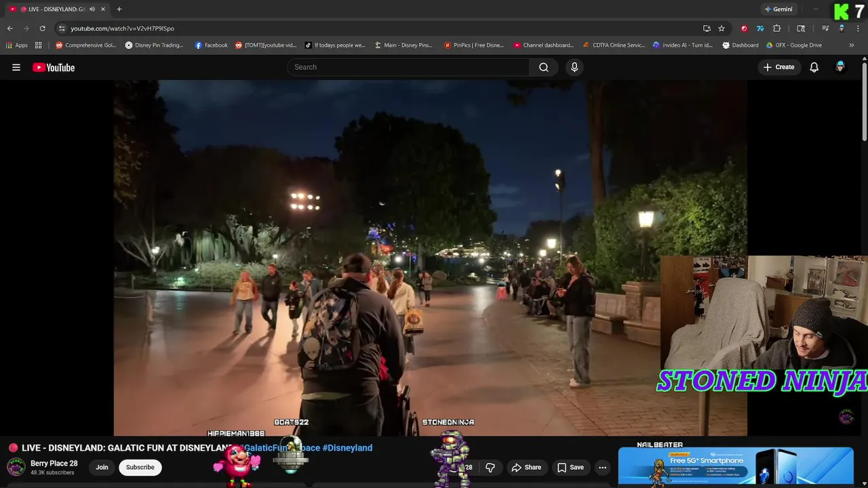
Task: Go to the YouTube home logo
Action: 54,67
